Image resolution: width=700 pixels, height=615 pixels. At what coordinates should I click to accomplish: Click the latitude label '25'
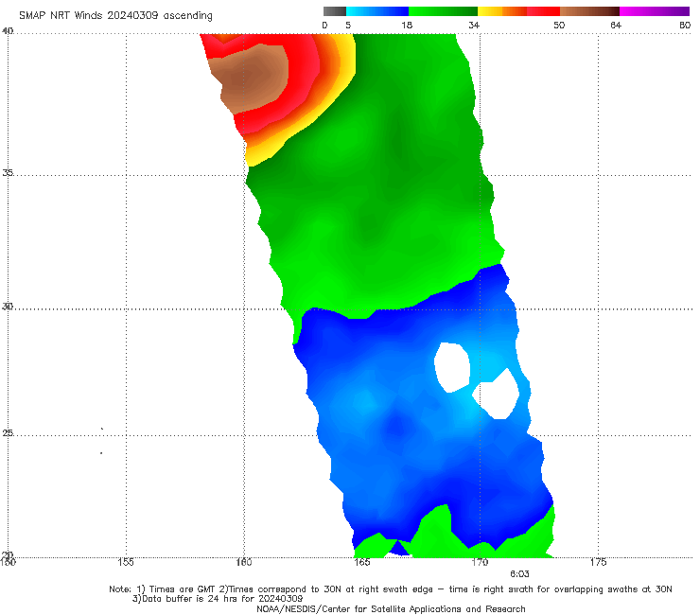8,432
